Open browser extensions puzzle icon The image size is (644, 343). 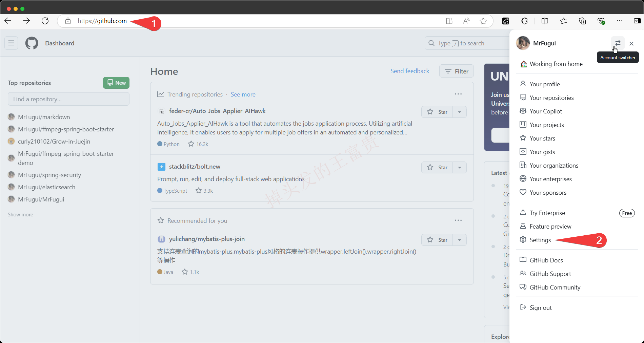pyautogui.click(x=524, y=21)
